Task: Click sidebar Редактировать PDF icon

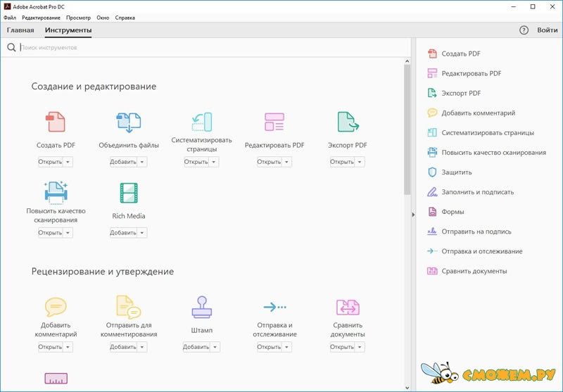Action: click(x=432, y=73)
